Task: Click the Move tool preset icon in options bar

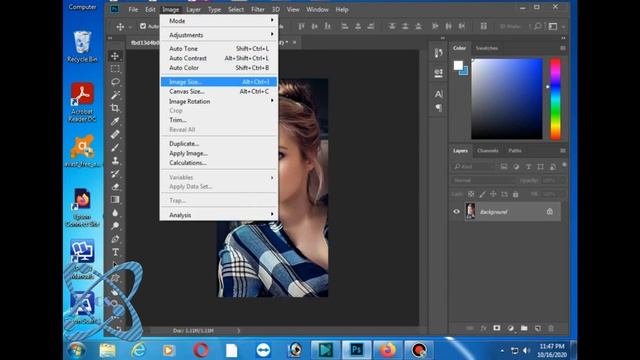Action: point(120,27)
